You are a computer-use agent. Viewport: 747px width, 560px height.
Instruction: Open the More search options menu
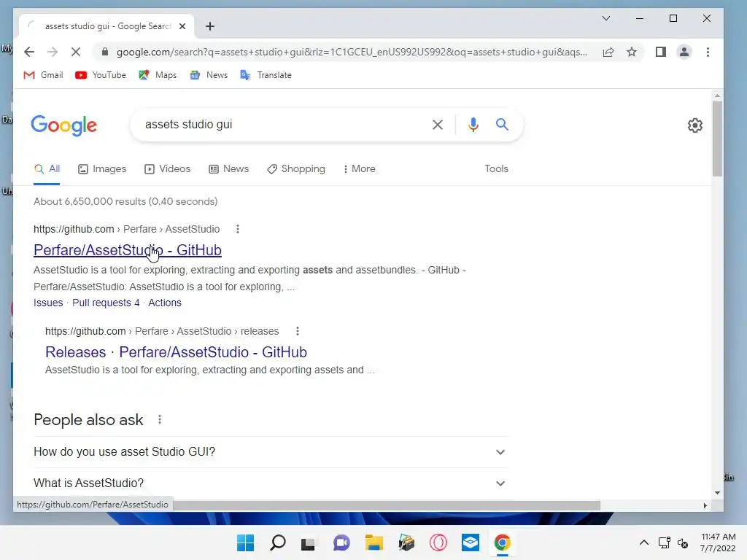point(359,169)
